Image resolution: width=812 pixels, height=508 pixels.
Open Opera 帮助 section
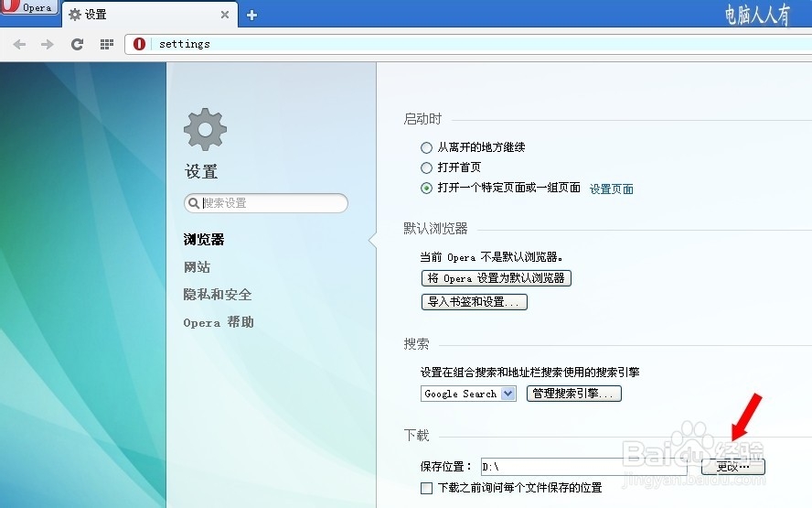pos(219,322)
